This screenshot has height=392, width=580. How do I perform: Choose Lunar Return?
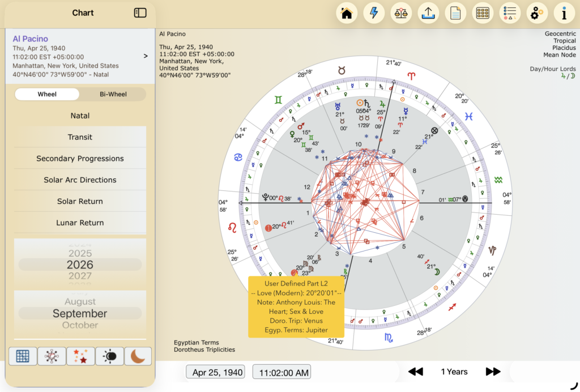(x=80, y=223)
